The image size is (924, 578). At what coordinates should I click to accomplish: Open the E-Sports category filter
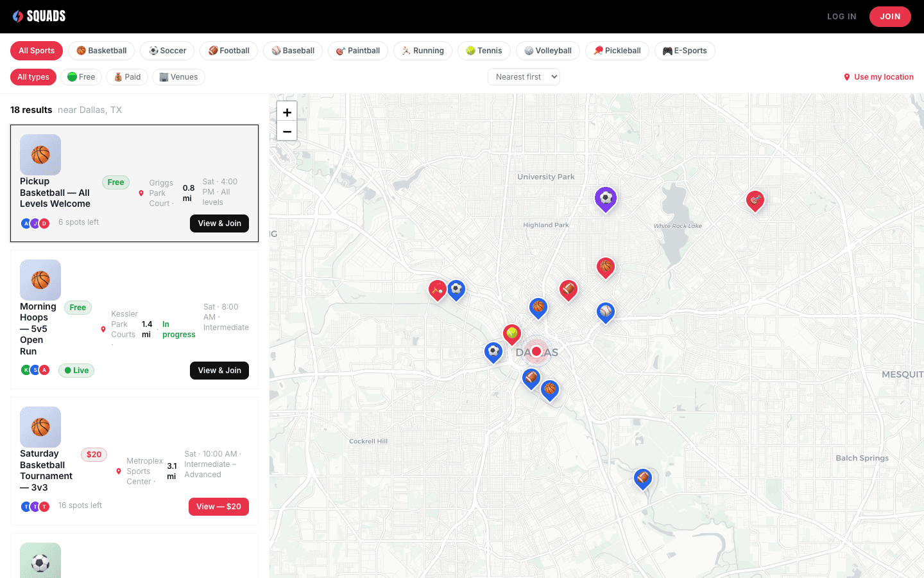point(685,50)
